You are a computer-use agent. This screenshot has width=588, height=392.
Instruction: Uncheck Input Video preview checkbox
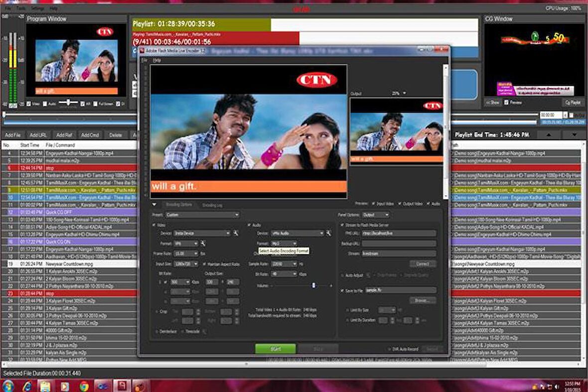(373, 203)
